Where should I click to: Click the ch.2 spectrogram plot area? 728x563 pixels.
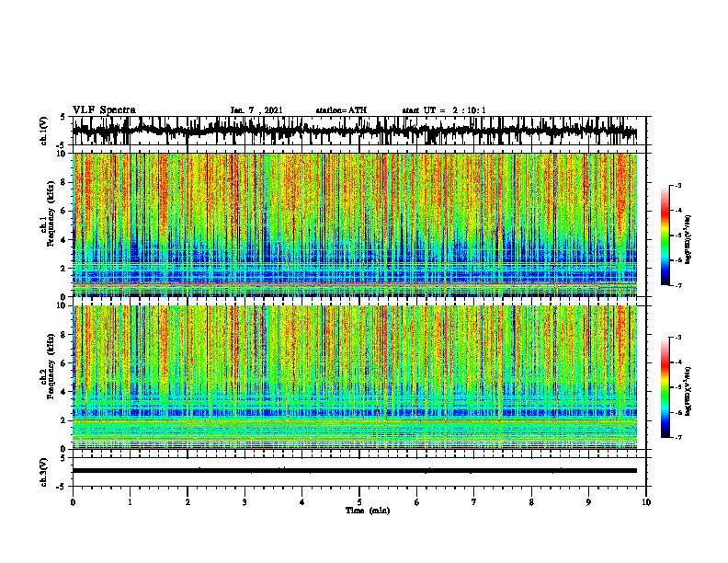pyautogui.click(x=355, y=377)
